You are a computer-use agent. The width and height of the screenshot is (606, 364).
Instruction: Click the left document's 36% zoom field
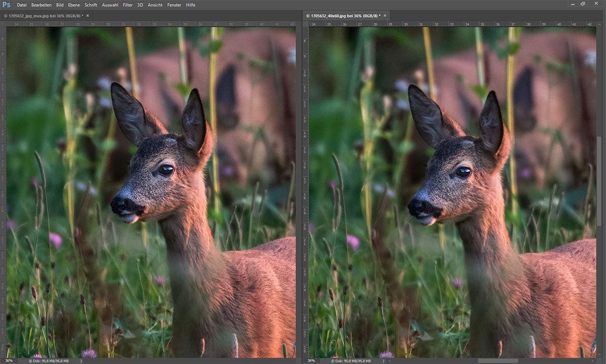pos(9,361)
